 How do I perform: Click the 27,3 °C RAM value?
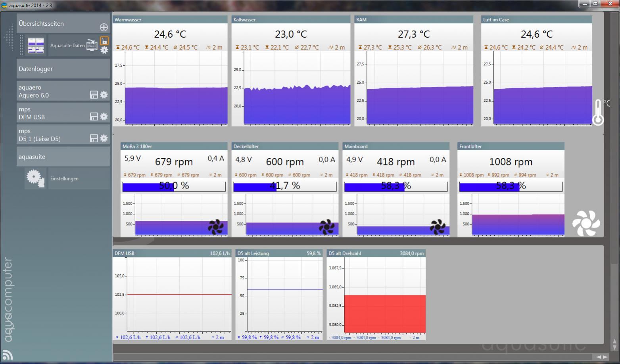414,34
